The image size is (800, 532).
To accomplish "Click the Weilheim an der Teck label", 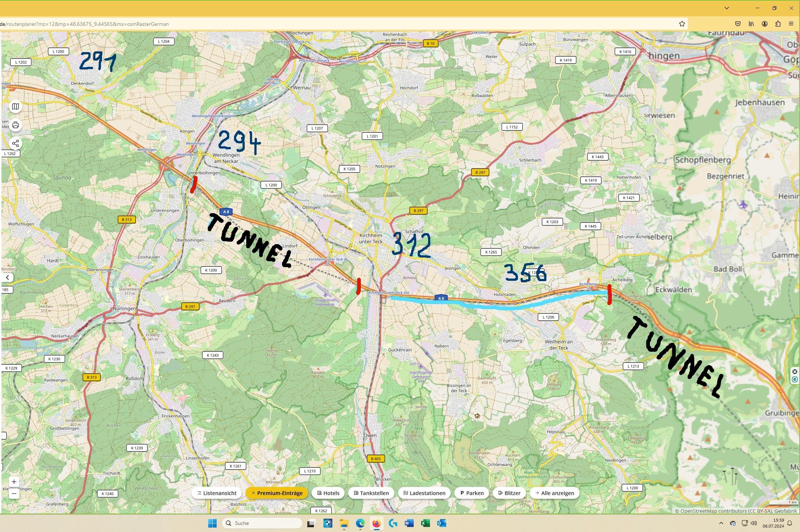I will [559, 345].
